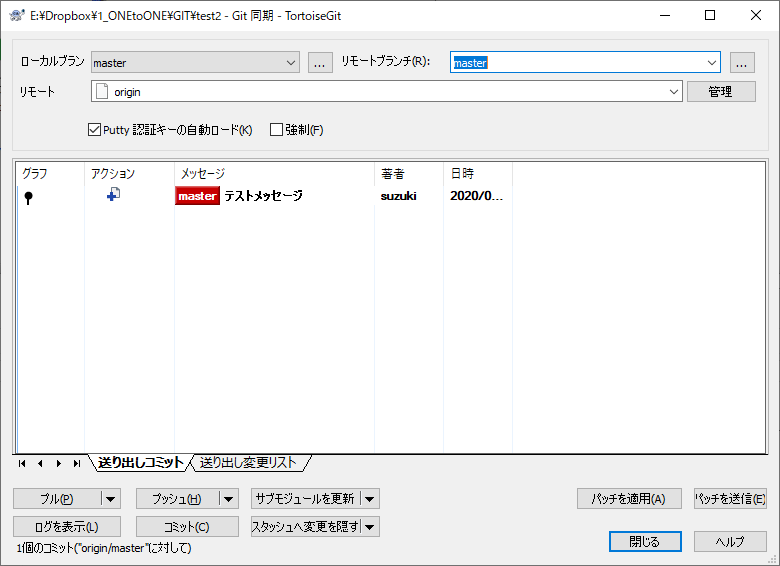The image size is (780, 566).
Task: Click the コミット(C) button
Action: click(x=187, y=527)
